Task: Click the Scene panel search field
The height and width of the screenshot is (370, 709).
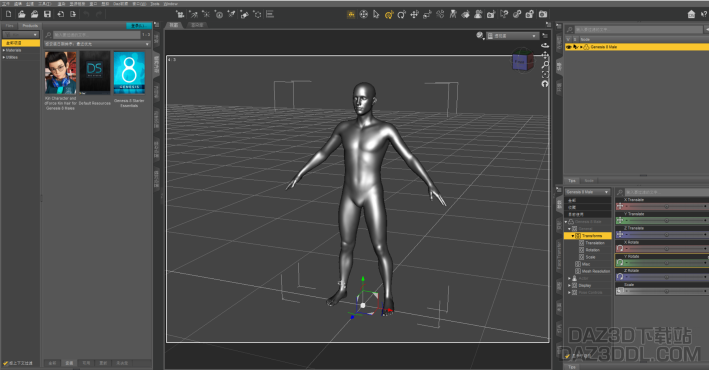Action: click(638, 29)
